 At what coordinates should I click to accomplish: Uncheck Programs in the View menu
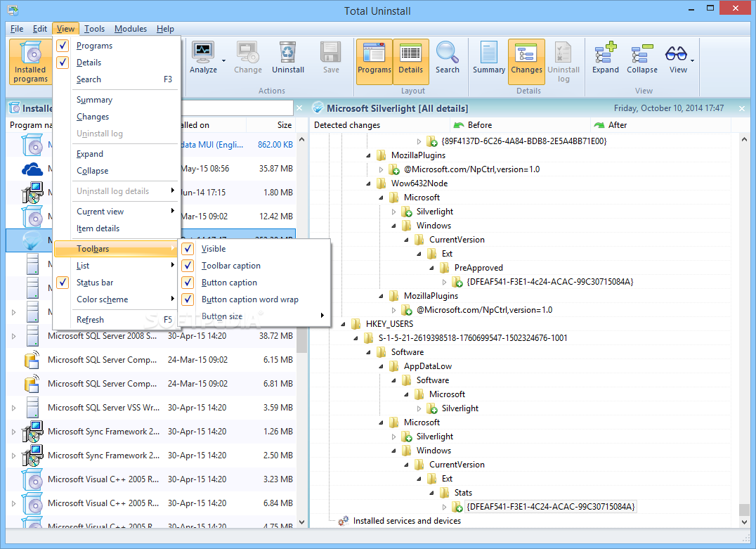63,46
